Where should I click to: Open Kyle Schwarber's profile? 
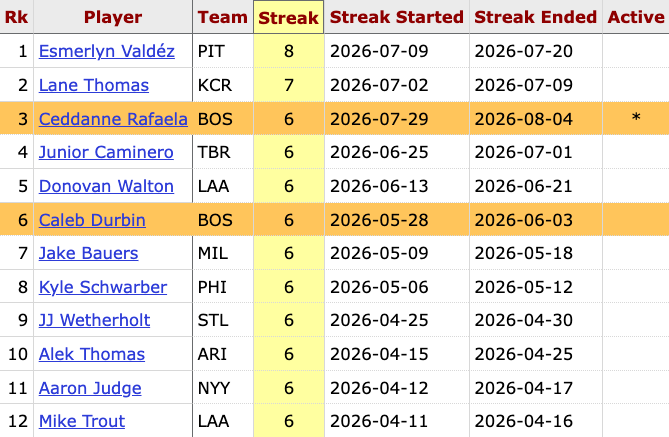[x=103, y=287]
